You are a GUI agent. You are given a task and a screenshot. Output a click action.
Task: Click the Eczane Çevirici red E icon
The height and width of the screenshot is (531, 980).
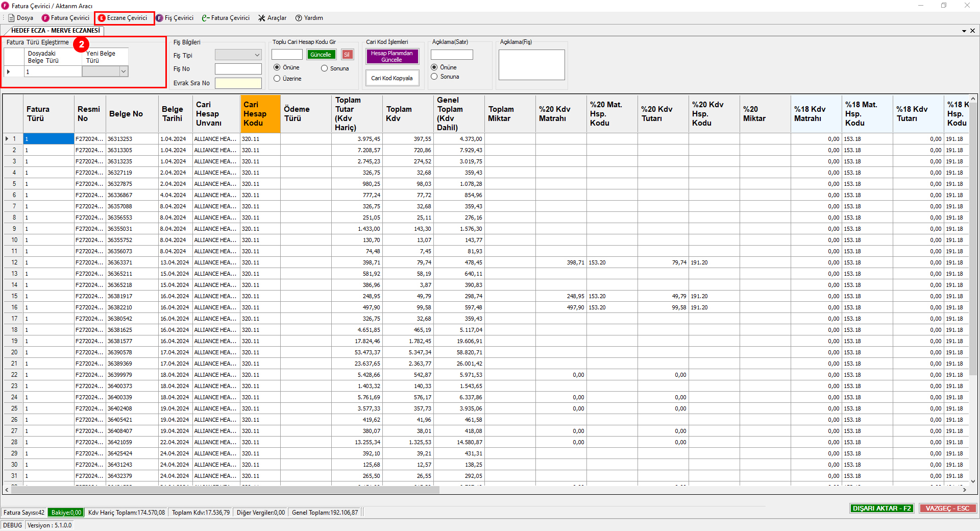pos(102,18)
